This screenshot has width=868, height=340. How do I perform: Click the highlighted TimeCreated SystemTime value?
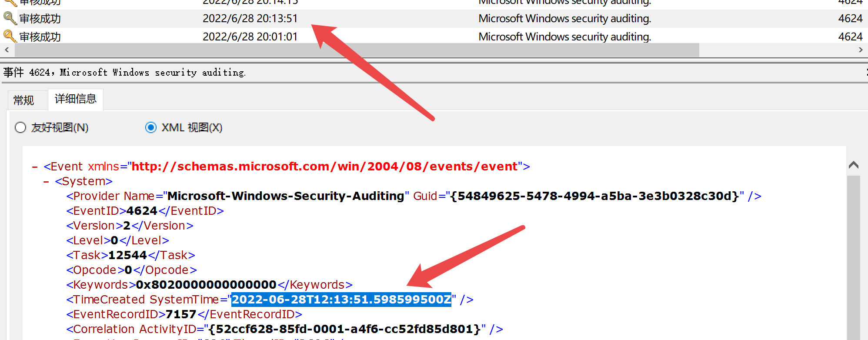341,300
